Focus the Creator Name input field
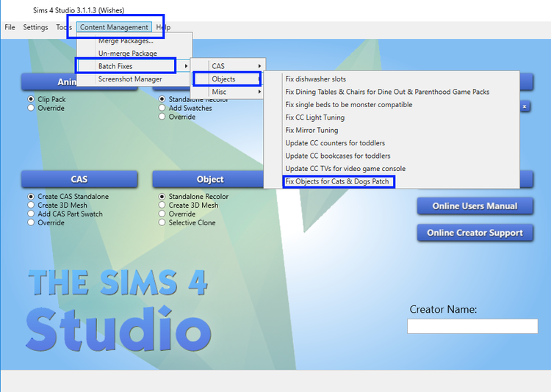Screen dimensions: 551x392 tap(472, 327)
